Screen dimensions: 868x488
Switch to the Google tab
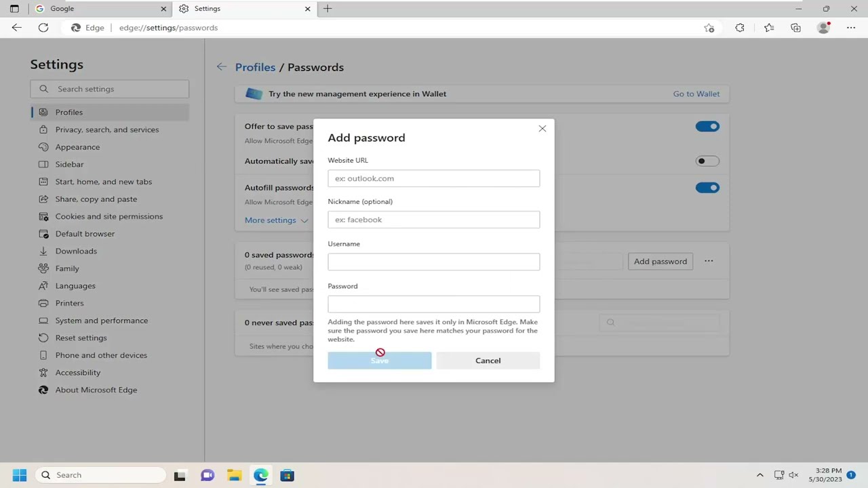pyautogui.click(x=97, y=9)
